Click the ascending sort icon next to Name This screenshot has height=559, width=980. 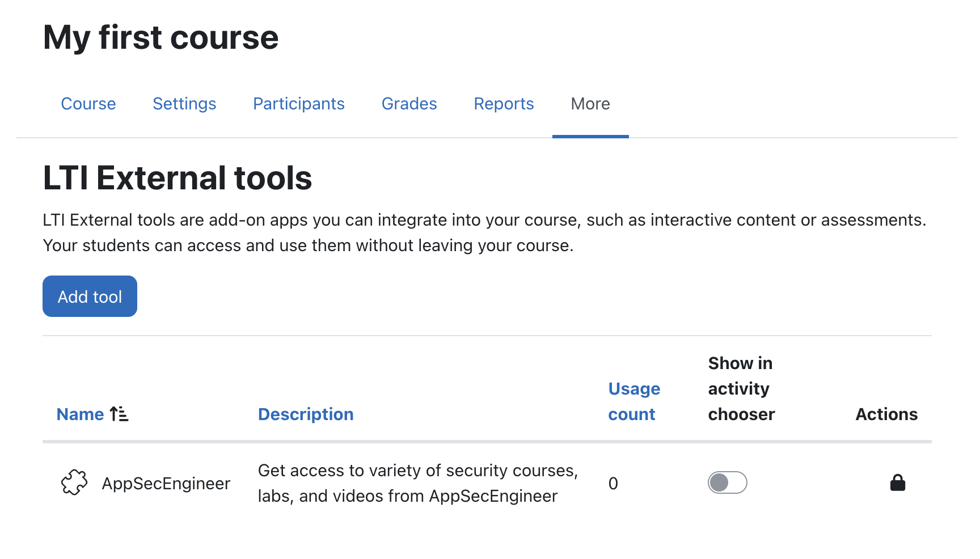119,414
